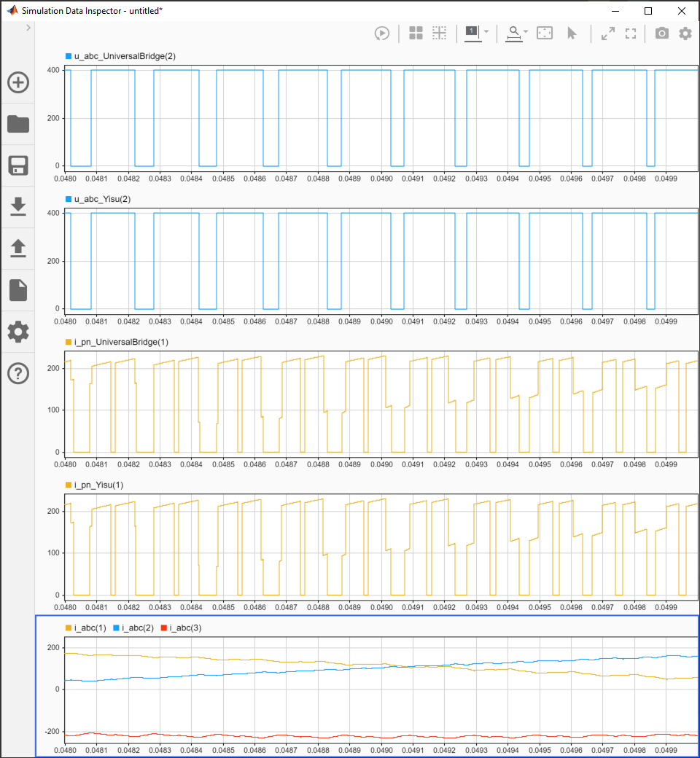
Task: Open visualization settings gear in toolbar
Action: pos(685,34)
